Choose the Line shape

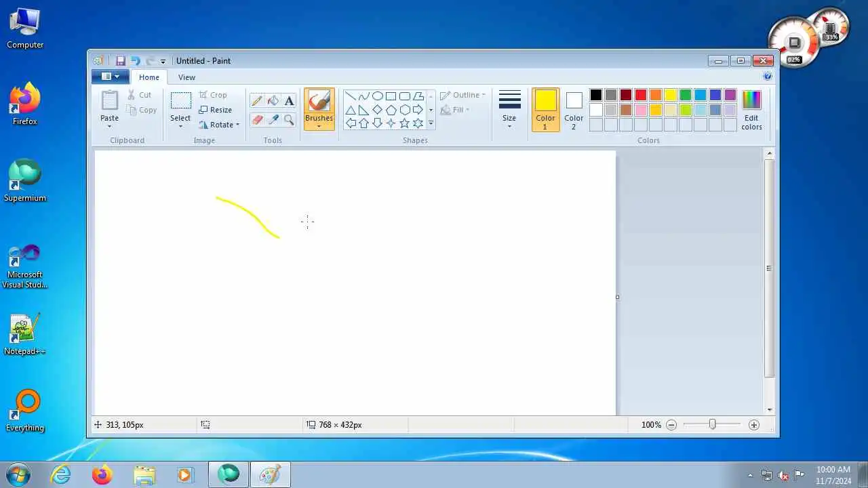351,96
